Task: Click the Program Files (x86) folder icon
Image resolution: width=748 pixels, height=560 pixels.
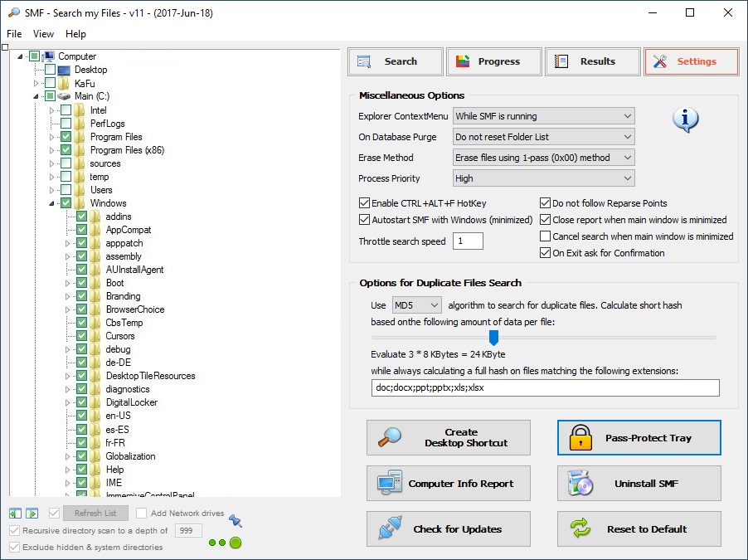Action: click(79, 150)
